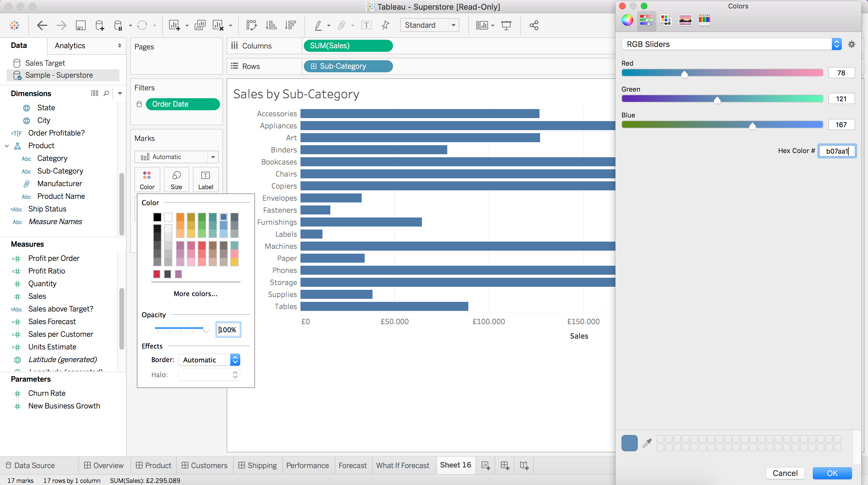Open the Show/Hide Cards dropdown arrow
Screen dimensions: 868x485
(x=493, y=26)
